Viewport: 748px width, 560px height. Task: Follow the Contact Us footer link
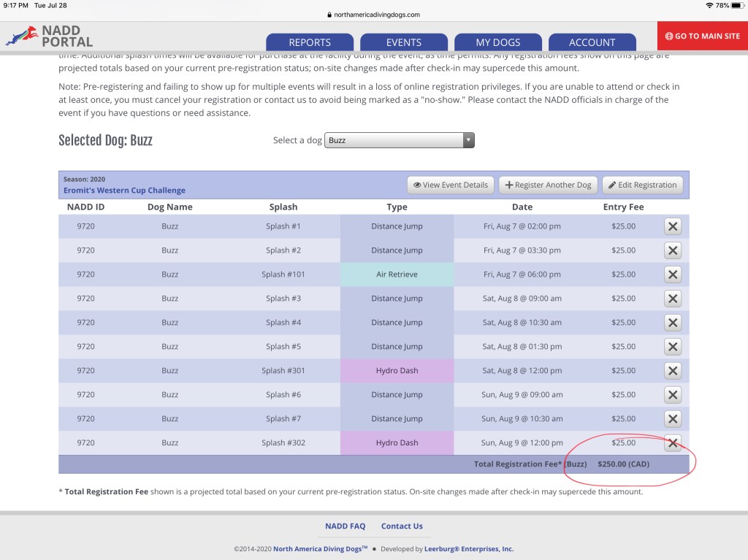[x=402, y=526]
